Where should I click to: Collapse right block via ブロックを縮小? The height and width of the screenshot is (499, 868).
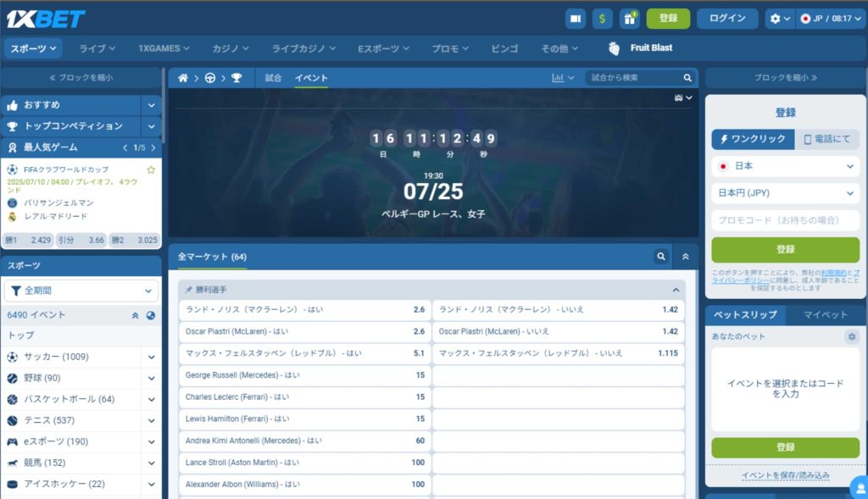(x=786, y=78)
